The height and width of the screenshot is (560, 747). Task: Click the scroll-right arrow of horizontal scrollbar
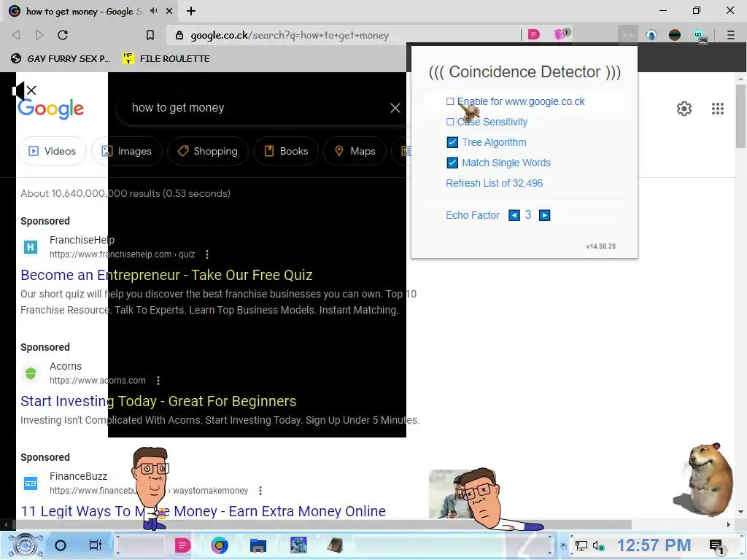click(x=729, y=525)
